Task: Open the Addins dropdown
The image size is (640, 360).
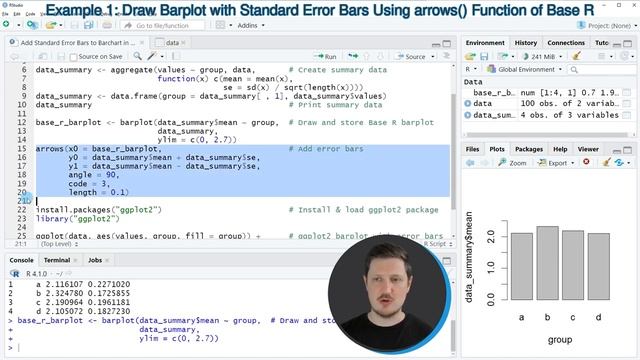Action: click(x=263, y=25)
